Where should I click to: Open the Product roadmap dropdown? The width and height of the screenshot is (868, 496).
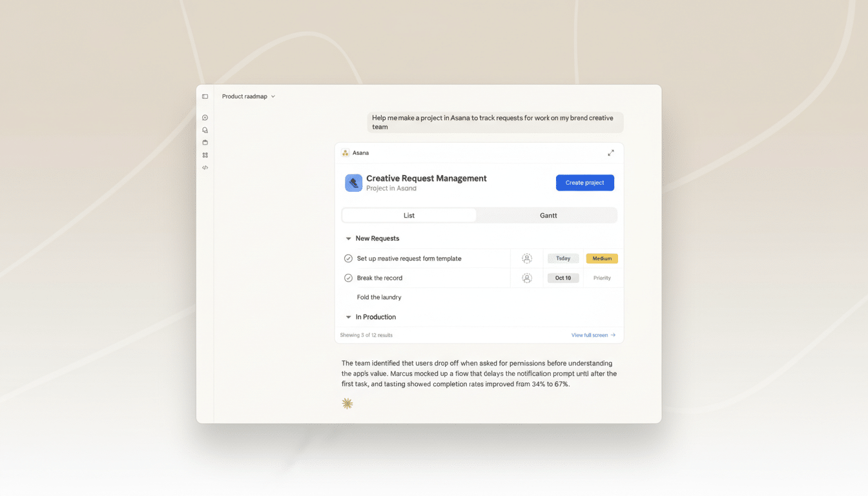pyautogui.click(x=248, y=96)
